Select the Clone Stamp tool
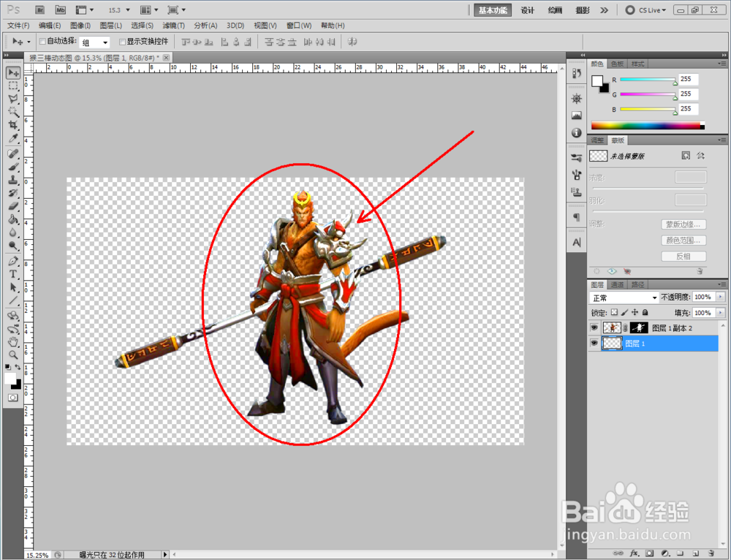Image resolution: width=731 pixels, height=560 pixels. (13, 180)
